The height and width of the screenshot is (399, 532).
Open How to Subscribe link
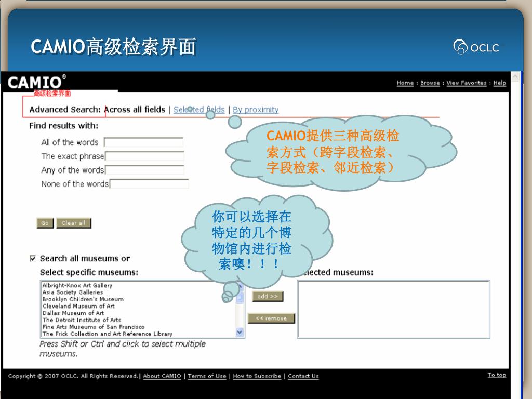pyautogui.click(x=257, y=376)
